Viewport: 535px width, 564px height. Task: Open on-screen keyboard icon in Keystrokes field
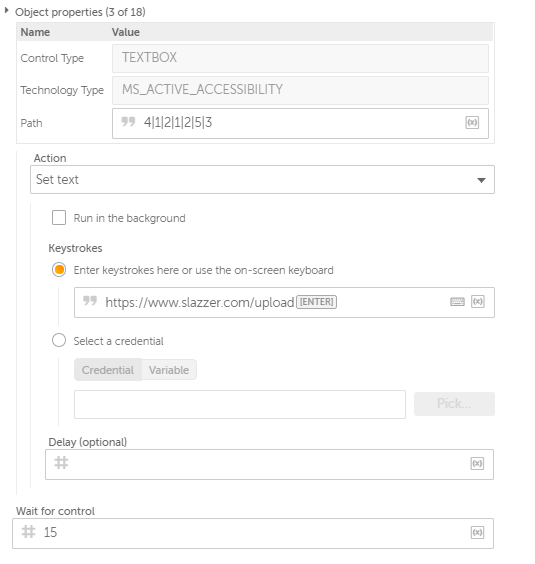click(x=457, y=302)
